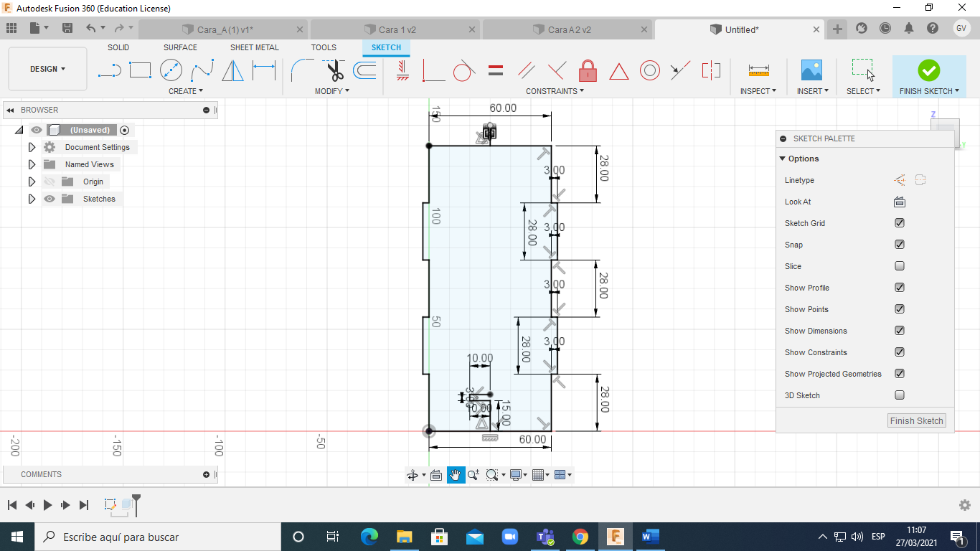Disable the Snap checkbox
Image resolution: width=980 pixels, height=551 pixels.
(x=900, y=245)
